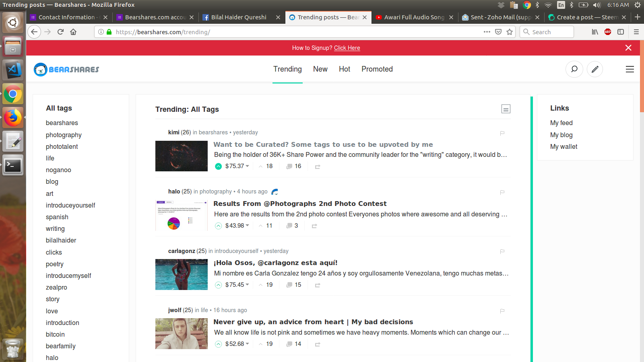Open comments on the carlagonz post

[289, 285]
